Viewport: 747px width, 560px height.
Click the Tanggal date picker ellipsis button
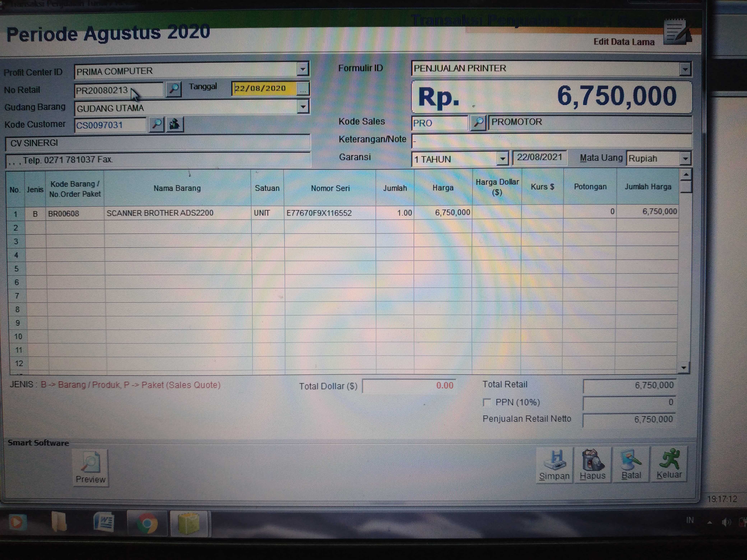(303, 89)
